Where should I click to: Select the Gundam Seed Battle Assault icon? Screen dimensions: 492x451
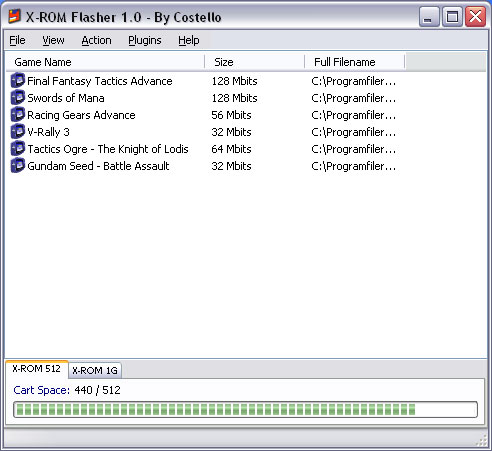(18, 166)
